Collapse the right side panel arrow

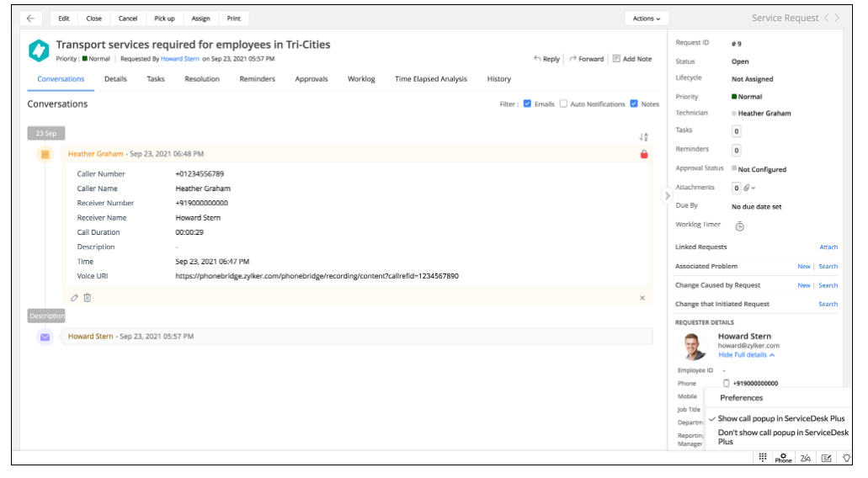tap(667, 195)
